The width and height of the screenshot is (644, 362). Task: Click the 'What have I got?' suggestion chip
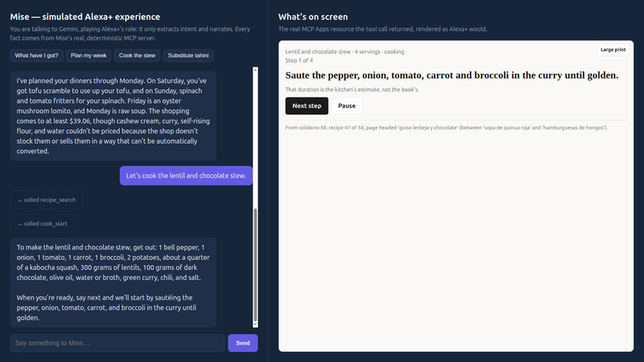click(37, 55)
